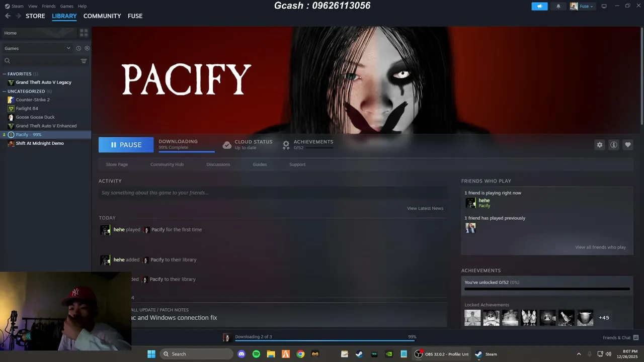The height and width of the screenshot is (362, 644).
Task: Open Pacify game settings gear
Action: [600, 145]
